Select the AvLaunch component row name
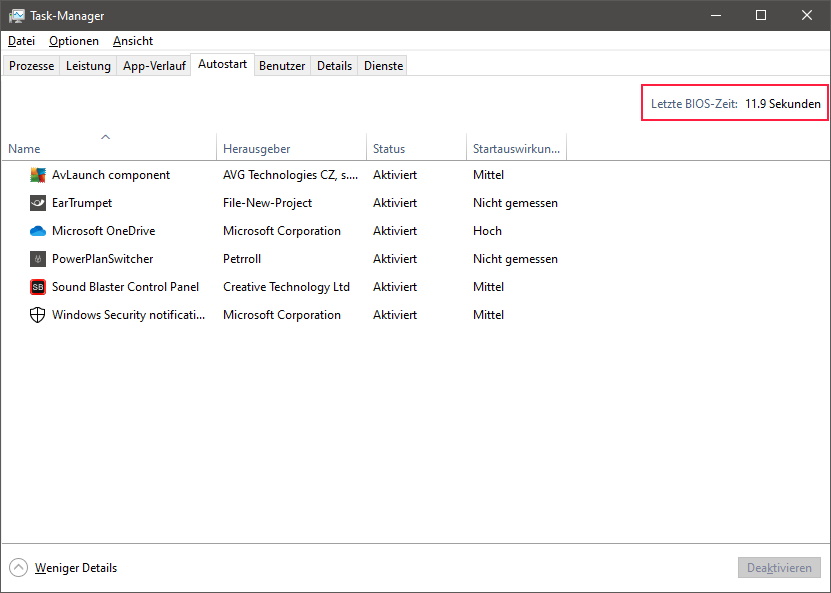 point(111,175)
